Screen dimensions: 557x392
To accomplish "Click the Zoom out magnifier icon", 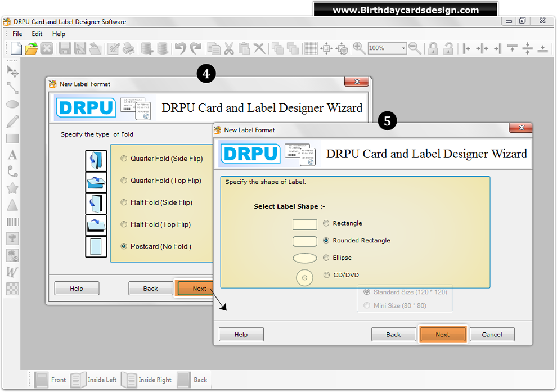I will [x=415, y=48].
